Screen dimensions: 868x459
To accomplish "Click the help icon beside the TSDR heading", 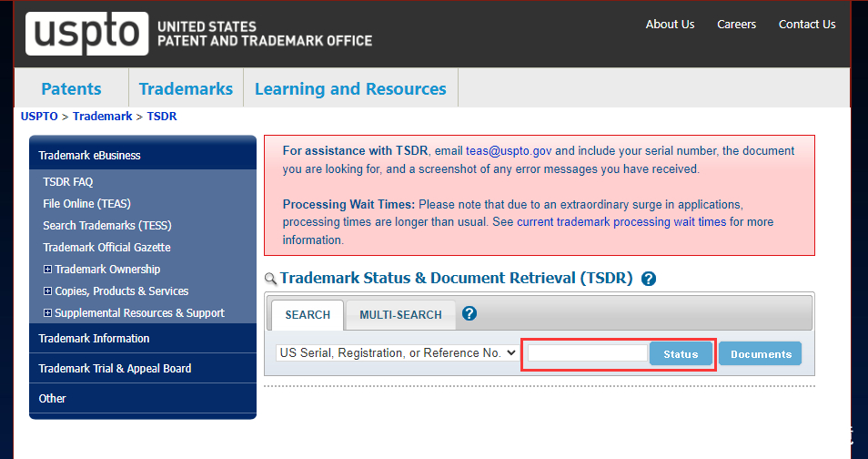I will tap(648, 279).
